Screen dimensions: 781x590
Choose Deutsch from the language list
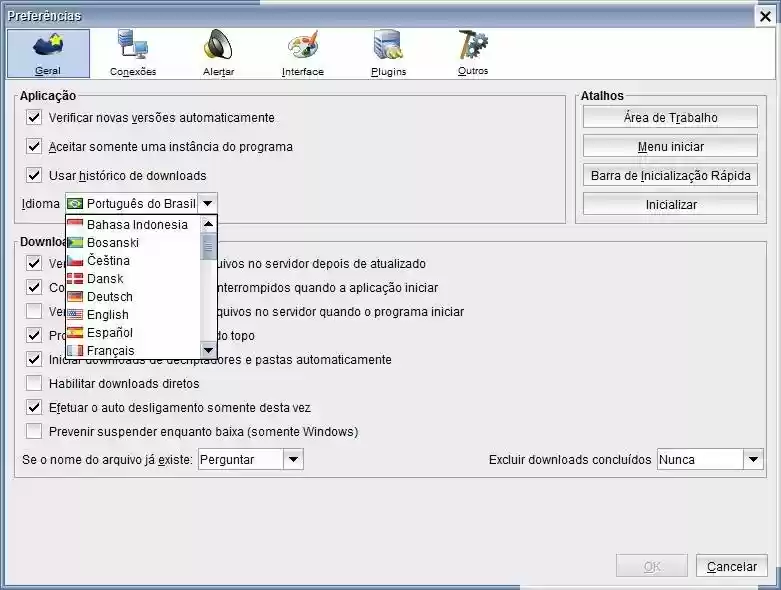133,297
